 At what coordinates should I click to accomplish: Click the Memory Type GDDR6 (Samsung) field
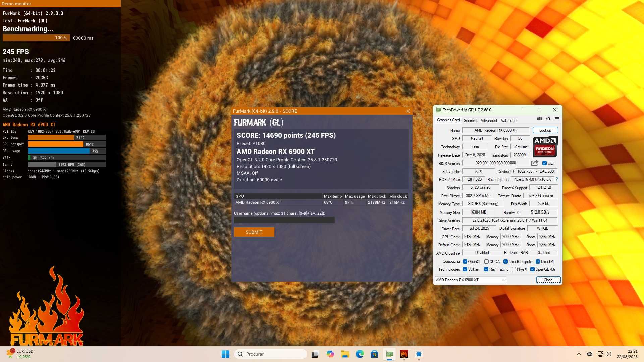coord(483,204)
